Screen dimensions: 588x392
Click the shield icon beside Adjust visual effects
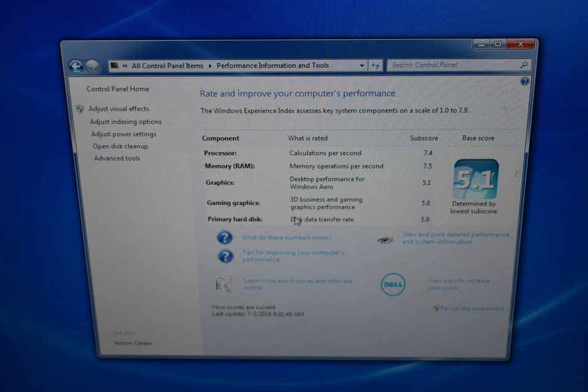coord(80,108)
